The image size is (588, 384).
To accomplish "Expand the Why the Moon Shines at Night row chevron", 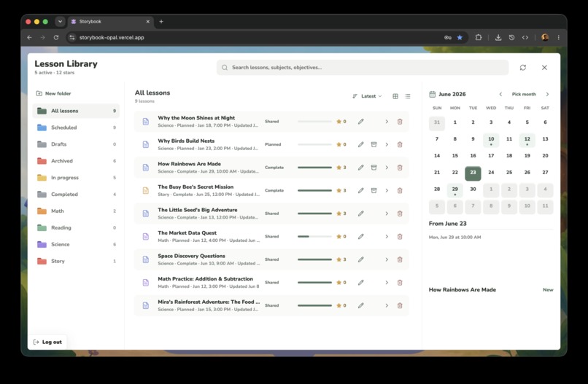I will click(x=387, y=122).
